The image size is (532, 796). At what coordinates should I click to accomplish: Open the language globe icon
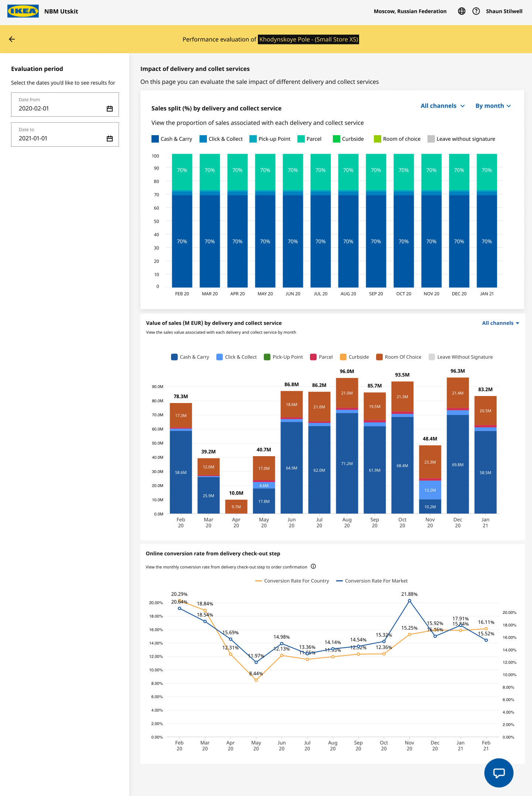coord(461,11)
